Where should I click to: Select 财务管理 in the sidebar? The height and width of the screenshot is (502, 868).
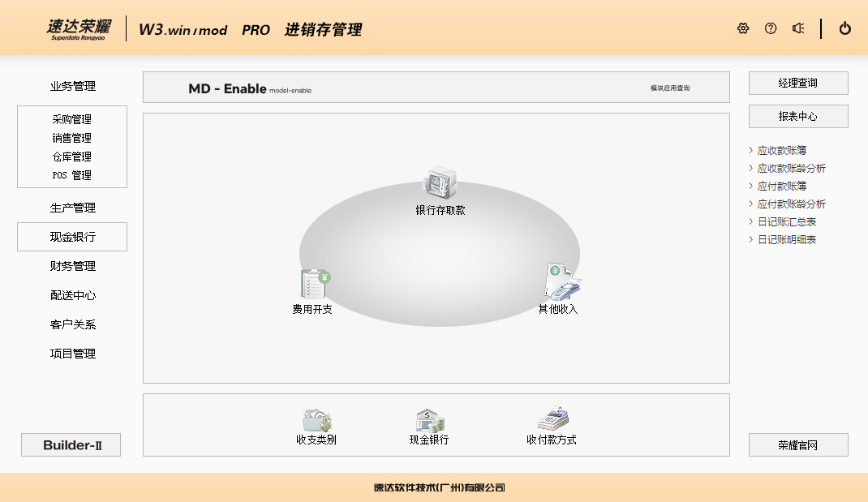(73, 266)
